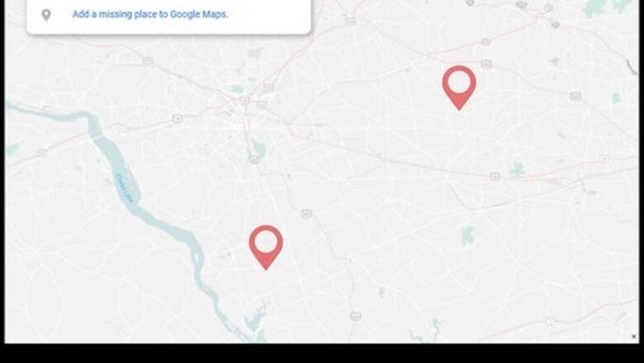Screen dimensions: 644x363
Task: Select the red map marker closest to the river
Action: click(266, 247)
